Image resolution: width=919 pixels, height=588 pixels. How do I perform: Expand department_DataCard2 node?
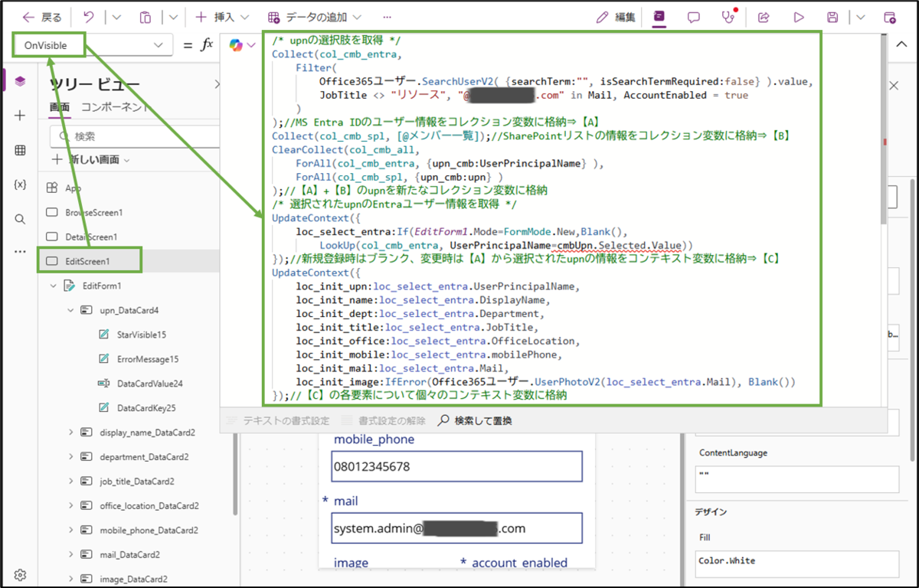pyautogui.click(x=71, y=457)
